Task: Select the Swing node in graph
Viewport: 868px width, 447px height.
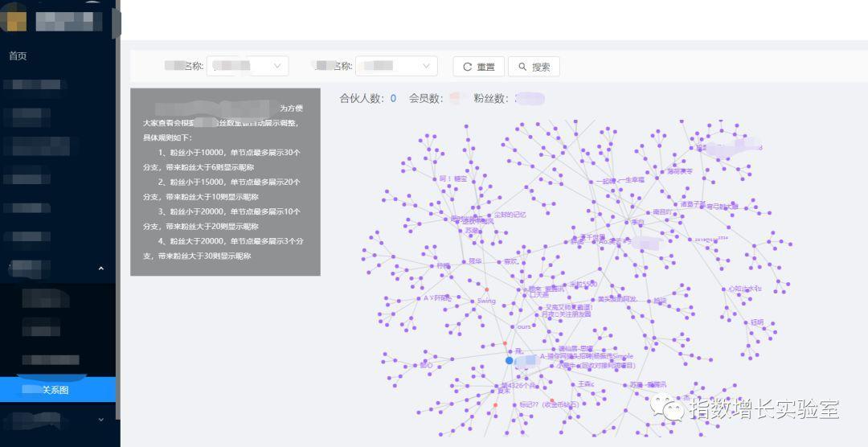Action: click(x=486, y=301)
